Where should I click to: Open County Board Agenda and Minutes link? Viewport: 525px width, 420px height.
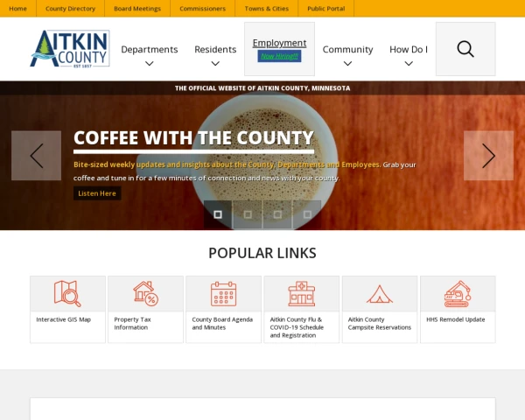(x=222, y=324)
